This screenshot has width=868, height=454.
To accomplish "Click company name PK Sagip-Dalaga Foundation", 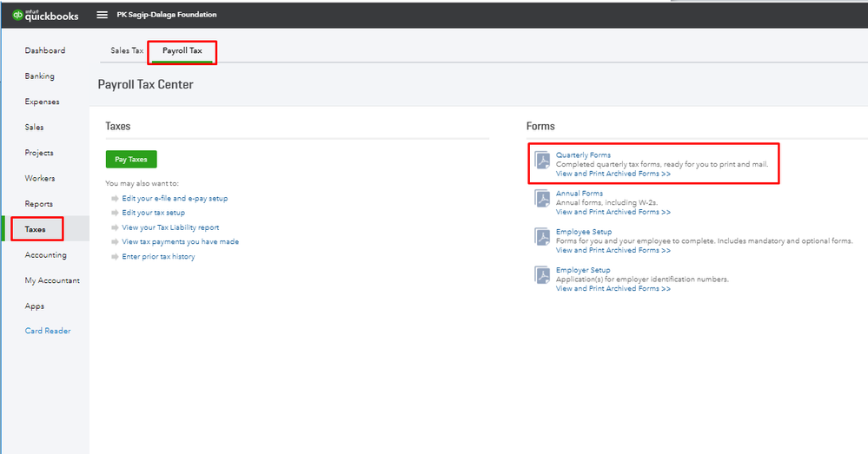I will tap(167, 15).
